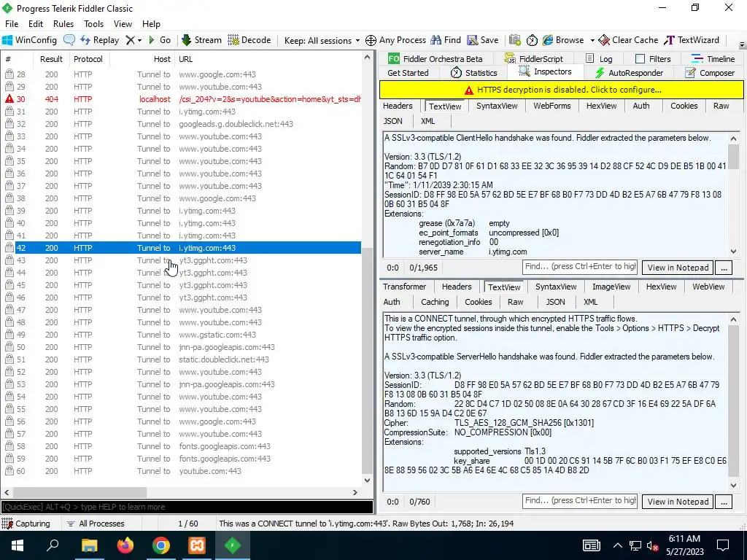Open the Remove sessions dropdown arrow
The width and height of the screenshot is (747, 560).
139,41
